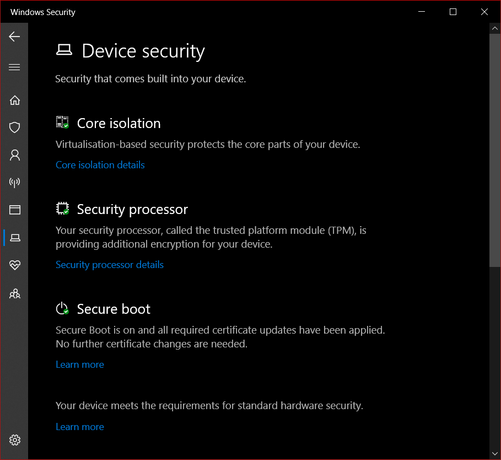This screenshot has height=460, width=501.
Task: Open Security processor details link
Action: (109, 265)
